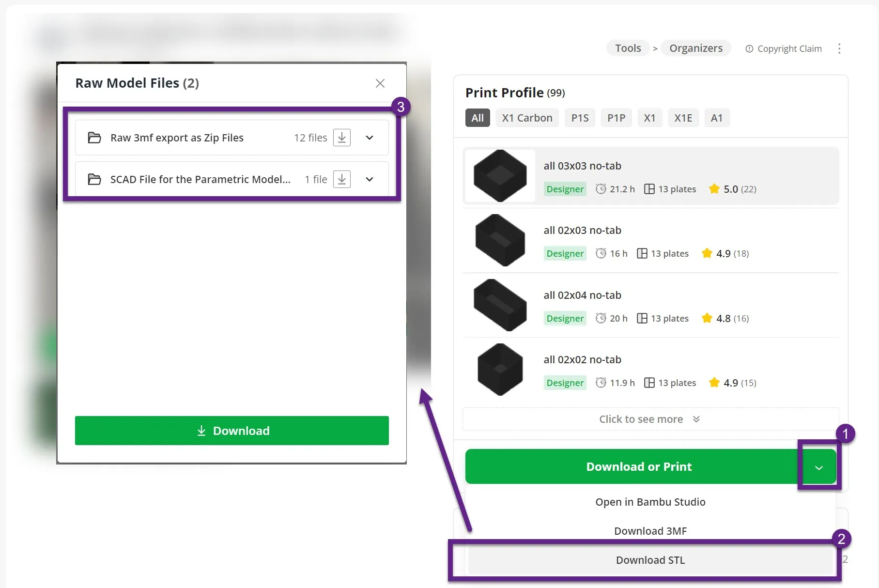
Task: Click the star rating of all 03x03 no-tab
Action: click(x=714, y=189)
